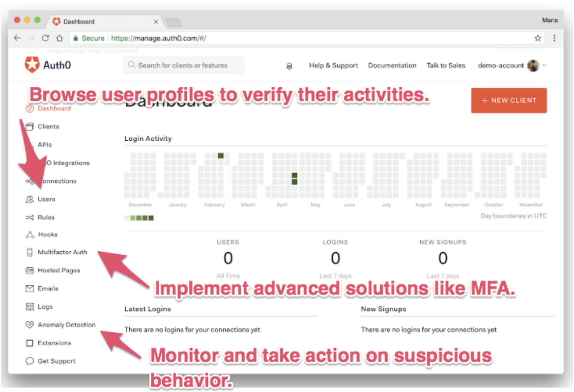Image resolution: width=574 pixels, height=392 pixels.
Task: Click the Auth0 shield logo icon
Action: (32, 65)
